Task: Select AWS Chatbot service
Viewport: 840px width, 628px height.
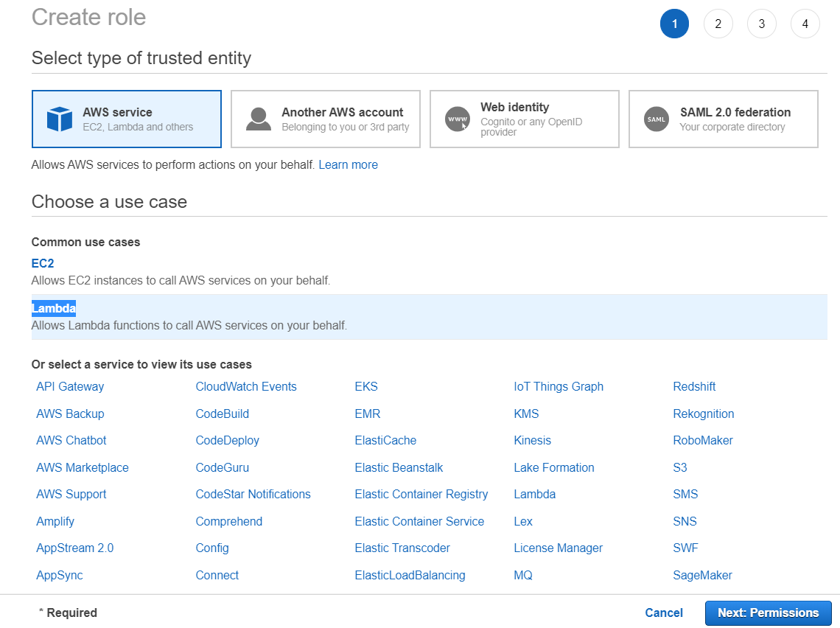Action: tap(71, 441)
